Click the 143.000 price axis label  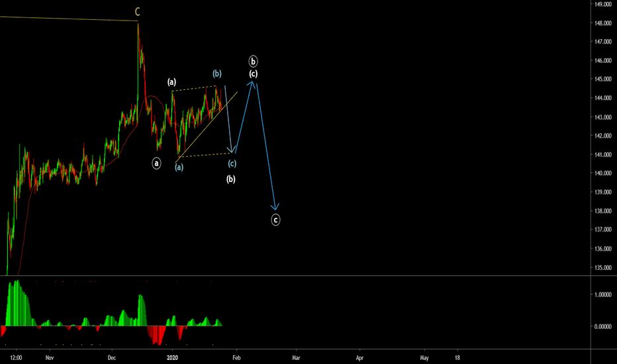pyautogui.click(x=603, y=117)
